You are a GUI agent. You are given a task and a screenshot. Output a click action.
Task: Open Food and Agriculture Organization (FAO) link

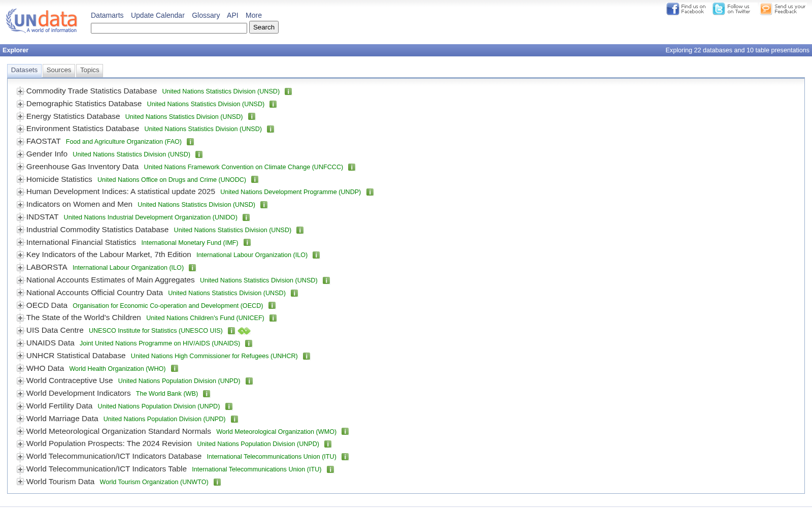coord(124,142)
